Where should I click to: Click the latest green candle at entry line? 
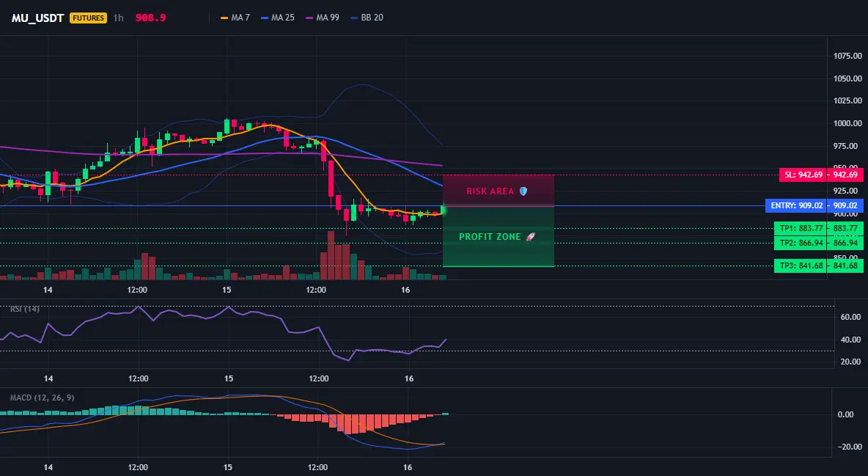tap(442, 210)
